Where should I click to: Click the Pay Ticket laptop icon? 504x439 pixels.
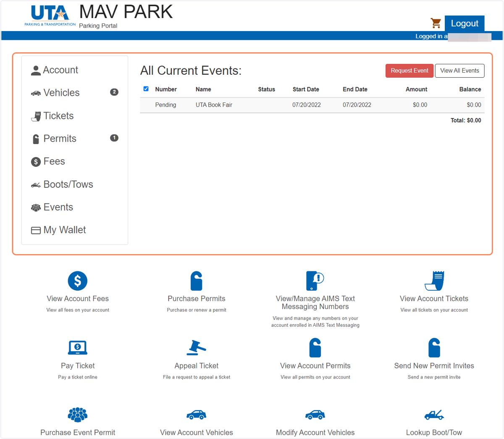pos(78,348)
